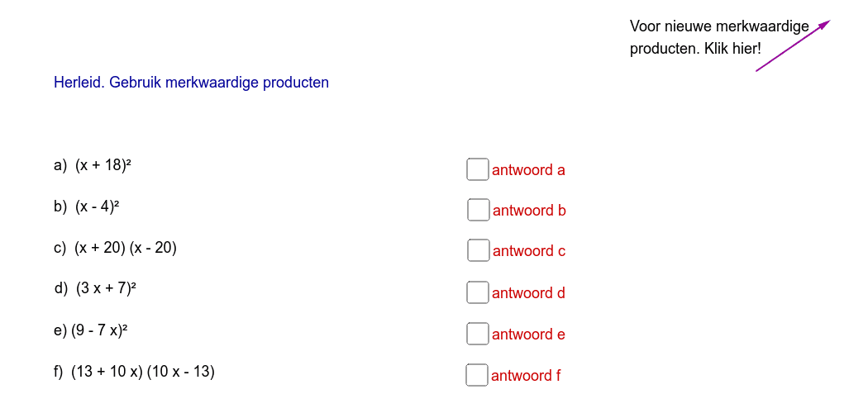Click exercise b) (x - 4)² expression
Viewport: 868px width, 413px height.
(87, 206)
